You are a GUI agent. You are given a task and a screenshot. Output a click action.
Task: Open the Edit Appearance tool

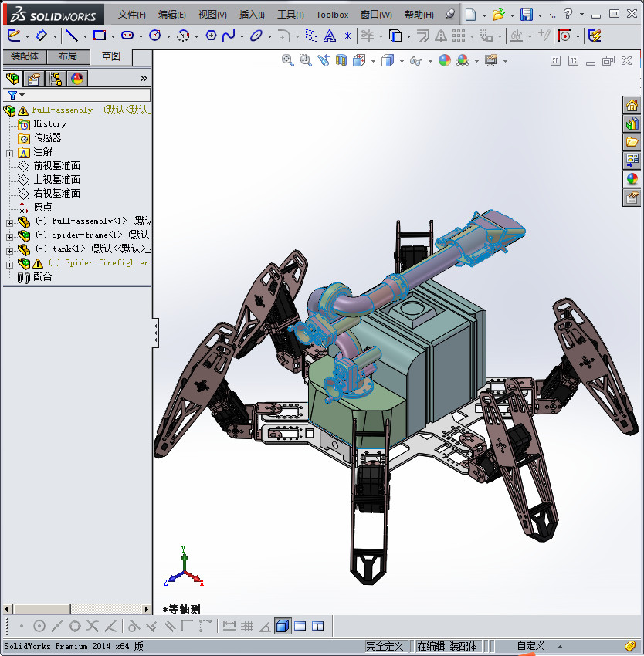(x=444, y=59)
